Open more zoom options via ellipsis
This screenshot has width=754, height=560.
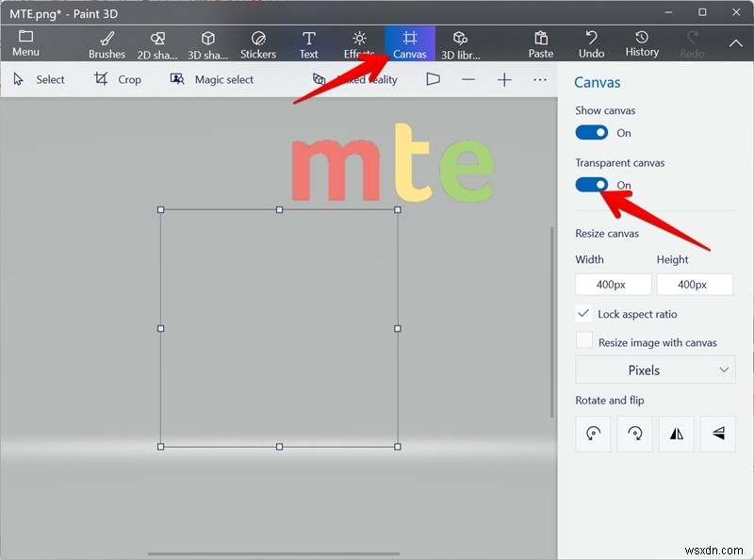[540, 80]
